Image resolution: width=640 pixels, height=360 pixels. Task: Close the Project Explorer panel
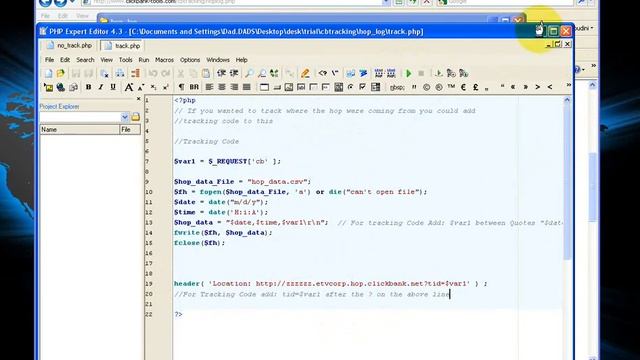pyautogui.click(x=138, y=99)
